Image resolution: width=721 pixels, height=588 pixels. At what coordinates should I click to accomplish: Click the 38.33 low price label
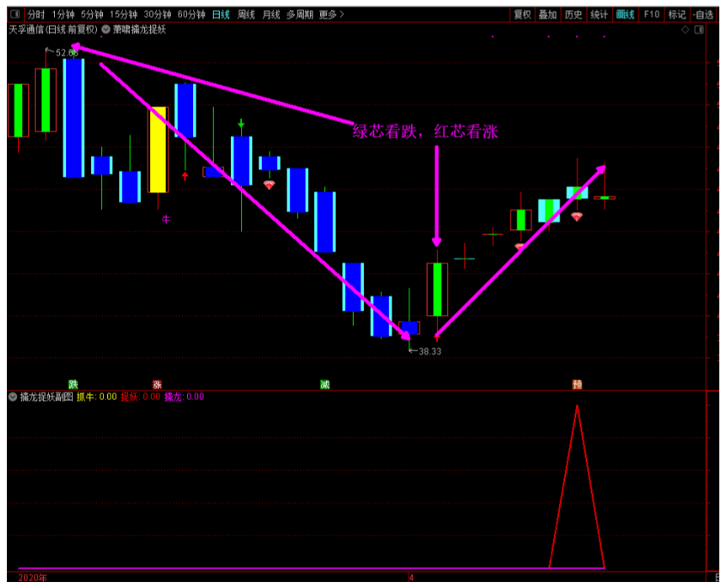[x=429, y=351]
